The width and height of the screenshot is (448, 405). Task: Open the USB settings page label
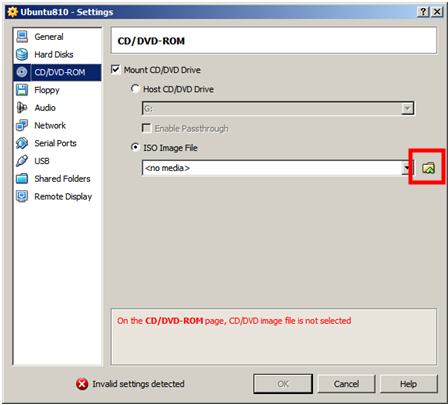point(42,161)
